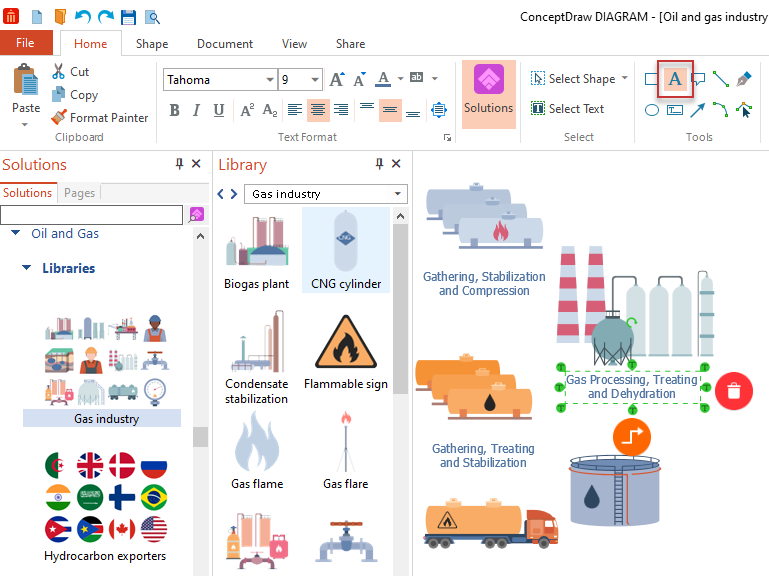This screenshot has width=769, height=576.
Task: Collapse the Libraries tree section
Action: tap(27, 268)
